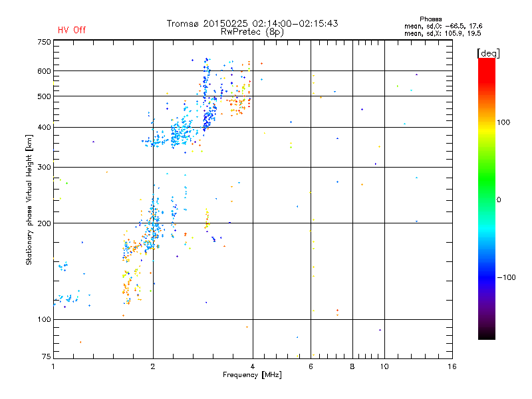The width and height of the screenshot is (532, 399).
Task: Click colorbar tick label '0'
Action: point(498,200)
